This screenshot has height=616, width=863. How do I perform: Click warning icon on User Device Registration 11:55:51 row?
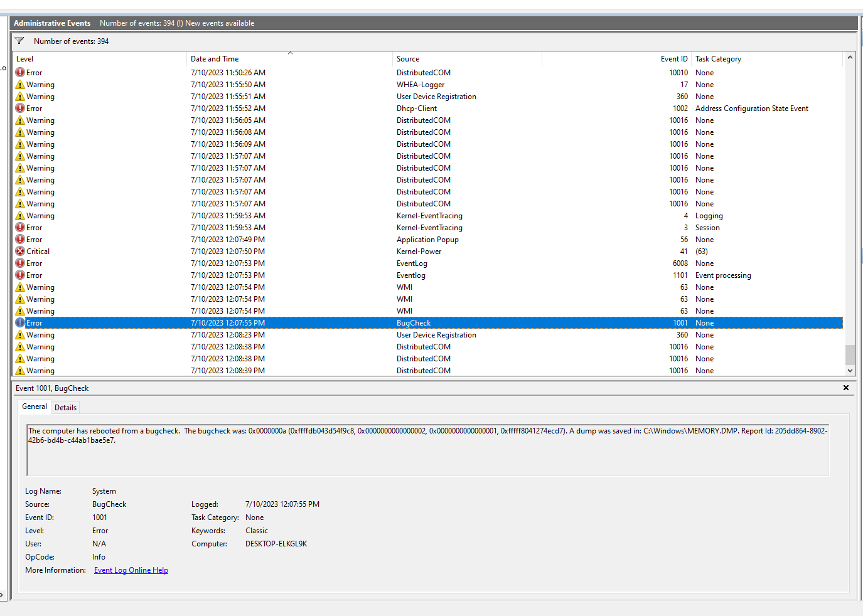pos(20,97)
